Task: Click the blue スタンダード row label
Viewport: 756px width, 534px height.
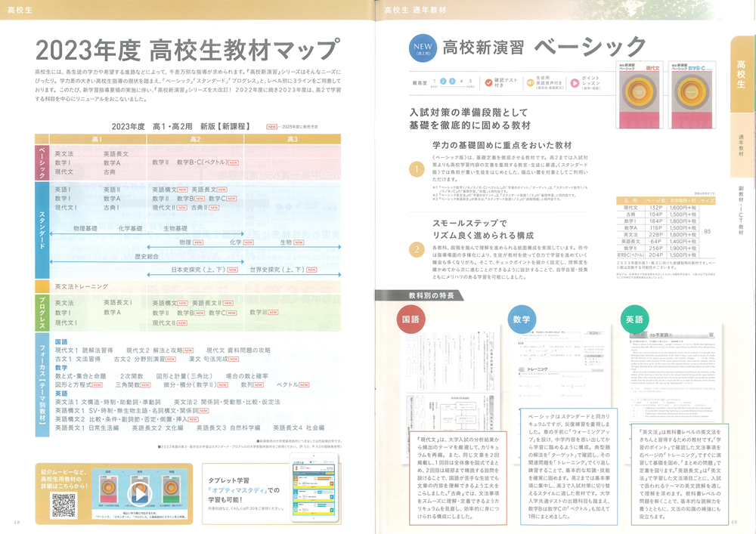Action: click(42, 230)
